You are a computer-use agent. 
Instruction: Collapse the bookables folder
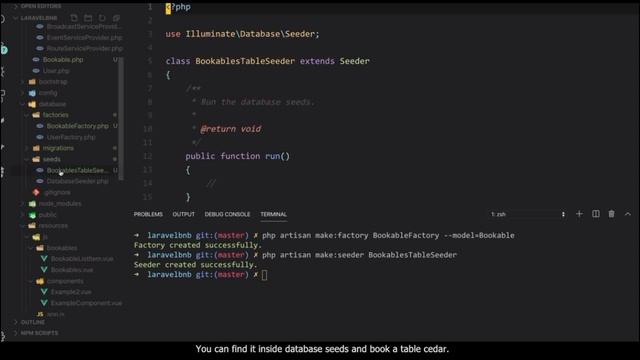62,248
